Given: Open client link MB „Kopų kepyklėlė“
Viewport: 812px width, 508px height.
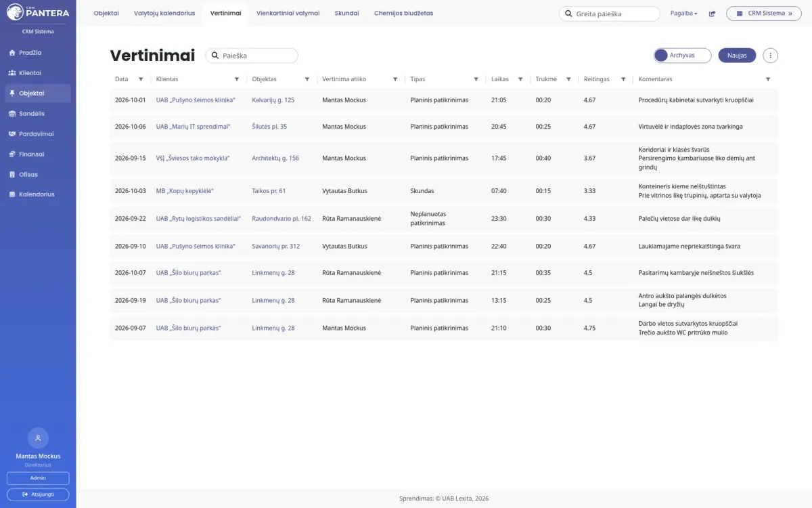Looking at the screenshot, I should (185, 191).
